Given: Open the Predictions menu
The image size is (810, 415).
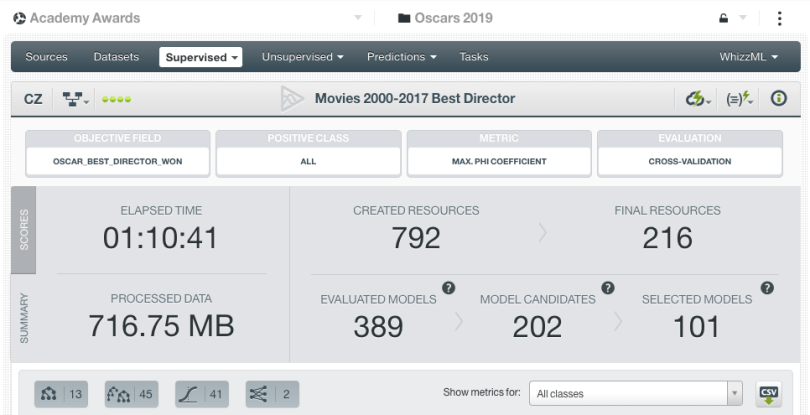Looking at the screenshot, I should (401, 57).
